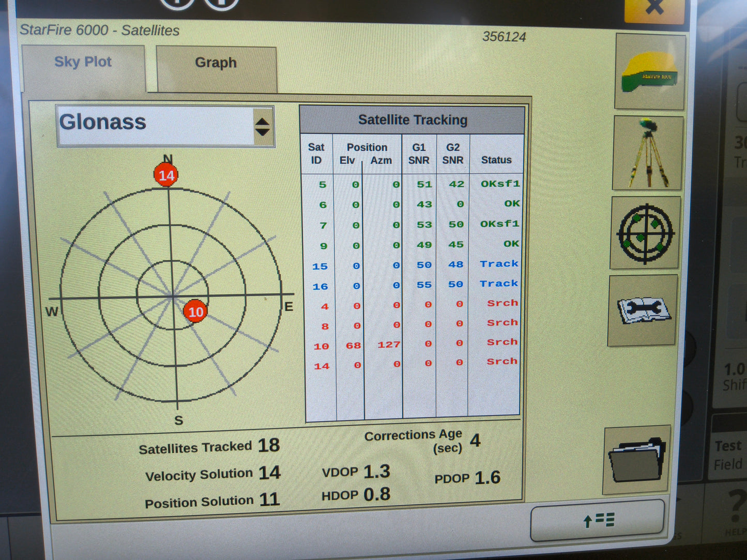This screenshot has height=560, width=747.
Task: Click the down arrow on the constellation selector
Action: point(263,133)
